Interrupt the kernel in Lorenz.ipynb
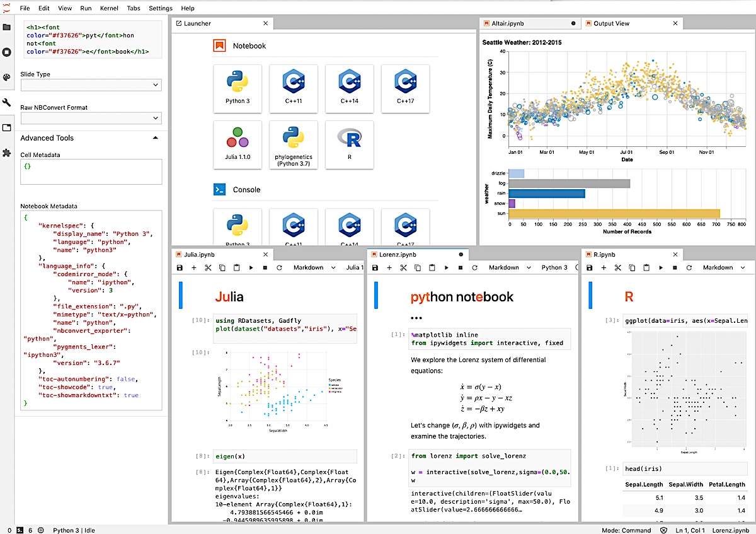This screenshot has width=756, height=534. pyautogui.click(x=460, y=267)
